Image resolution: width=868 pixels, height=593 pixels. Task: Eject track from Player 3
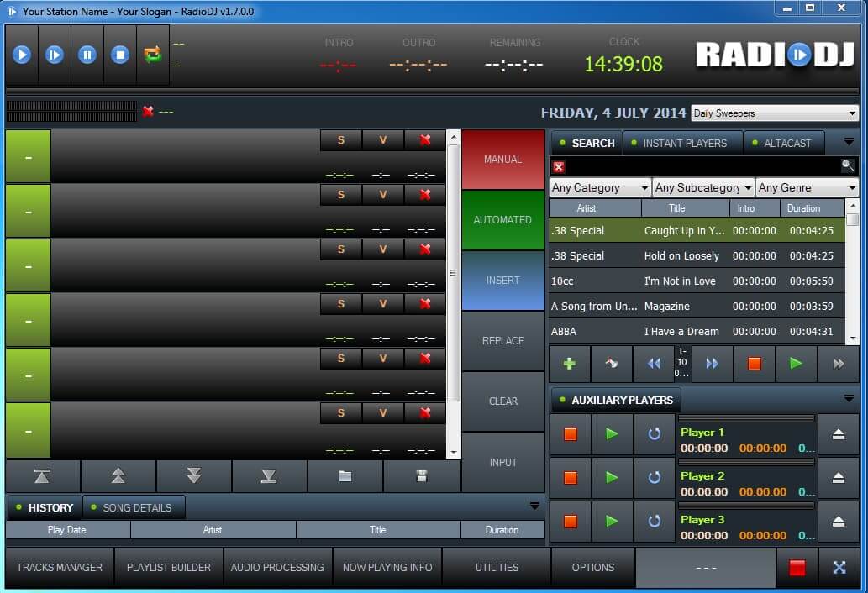point(838,521)
